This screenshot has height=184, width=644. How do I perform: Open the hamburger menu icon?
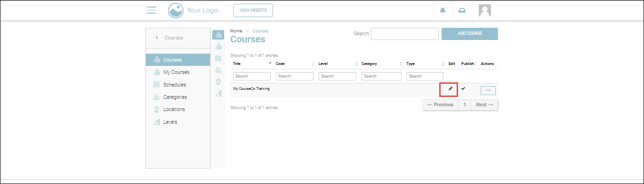pyautogui.click(x=151, y=10)
